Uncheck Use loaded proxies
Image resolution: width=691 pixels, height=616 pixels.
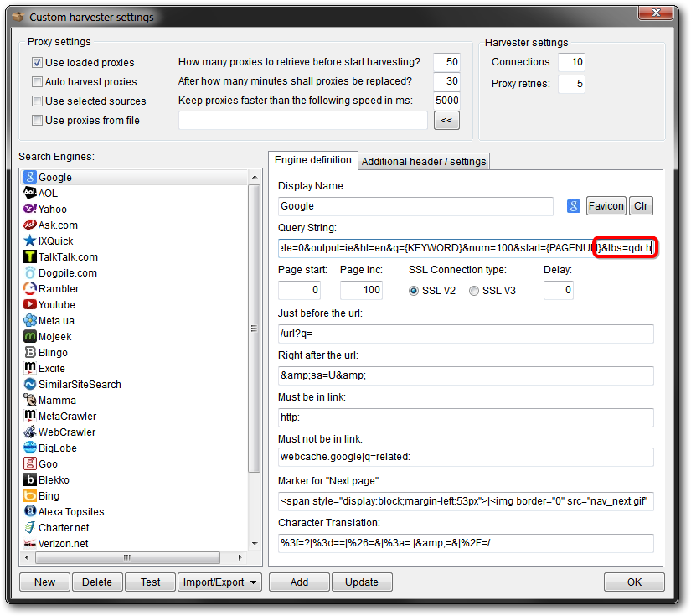(x=37, y=63)
